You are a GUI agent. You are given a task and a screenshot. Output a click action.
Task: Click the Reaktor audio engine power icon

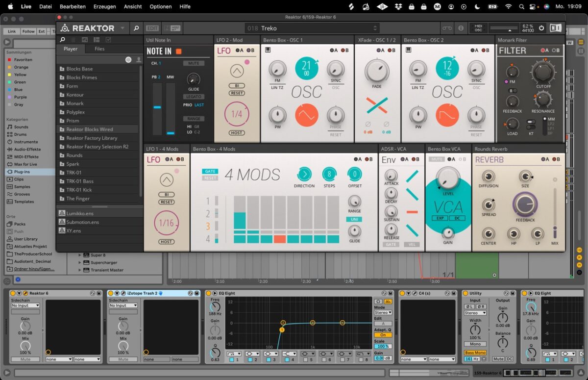541,28
